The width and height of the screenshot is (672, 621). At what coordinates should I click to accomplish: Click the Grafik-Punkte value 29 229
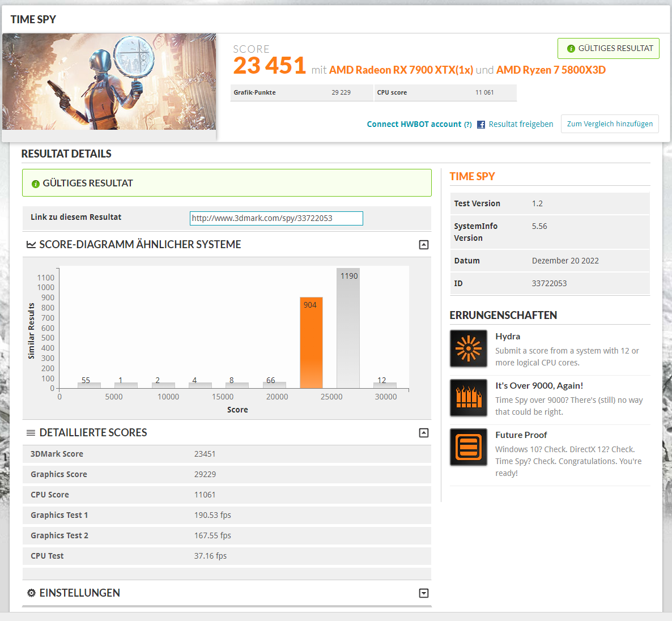(x=341, y=92)
